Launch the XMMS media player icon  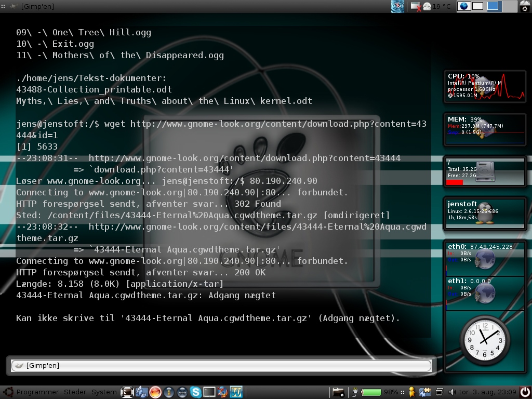point(182,392)
